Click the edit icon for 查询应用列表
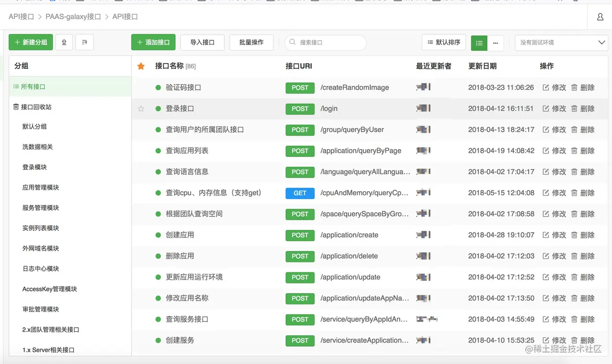Viewport: 612px width, 364px height. [546, 150]
